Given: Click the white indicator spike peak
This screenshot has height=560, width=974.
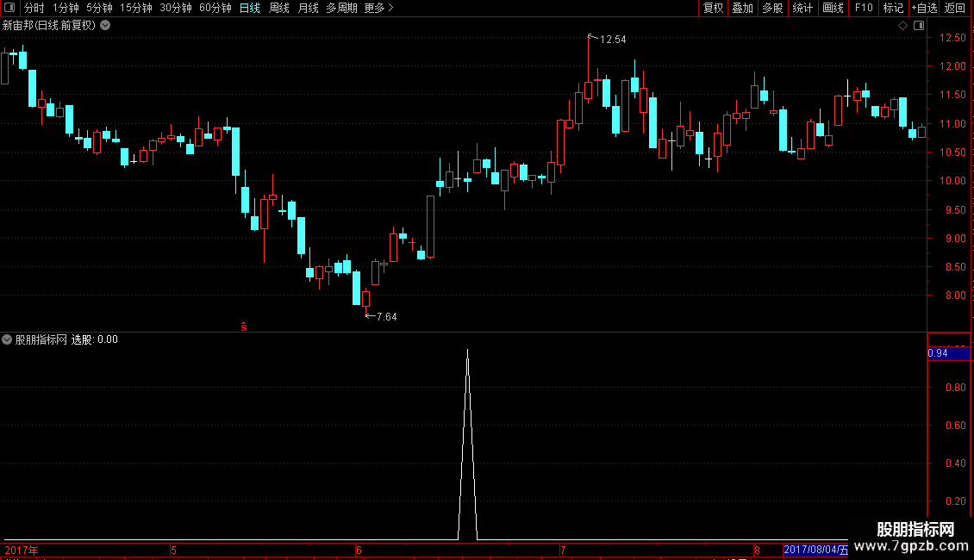Looking at the screenshot, I should click(x=468, y=352).
